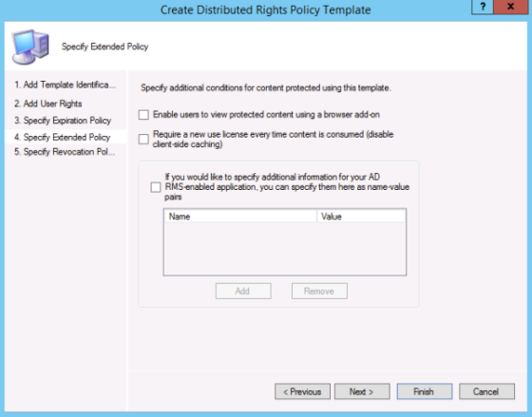Open step 2 Add User Rights
Image resolution: width=532 pixels, height=417 pixels.
tap(48, 104)
